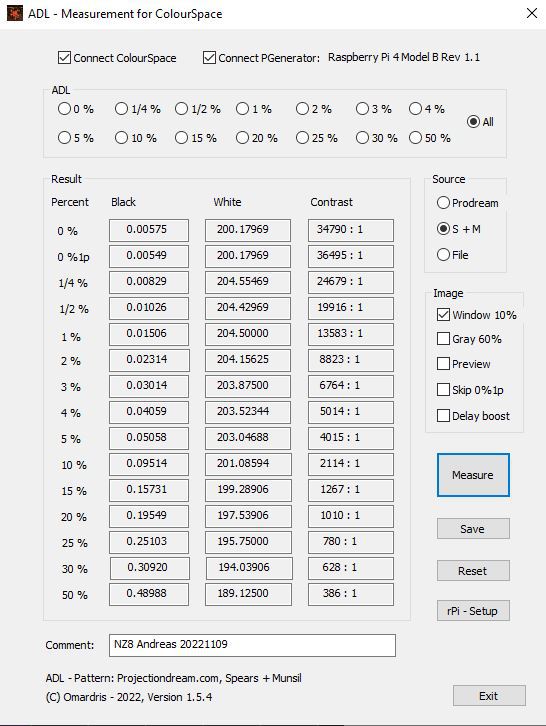Reset all measured values
546x726 pixels.
(x=473, y=571)
